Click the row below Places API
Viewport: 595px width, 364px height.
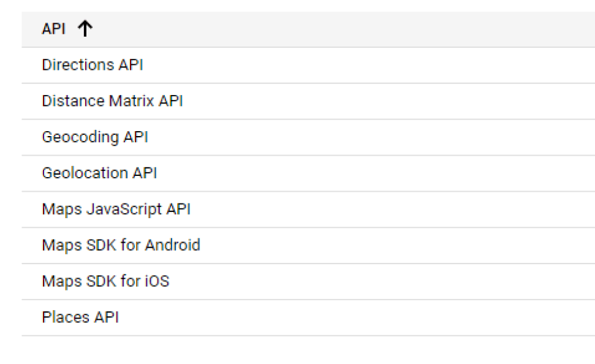pyautogui.click(x=184, y=343)
